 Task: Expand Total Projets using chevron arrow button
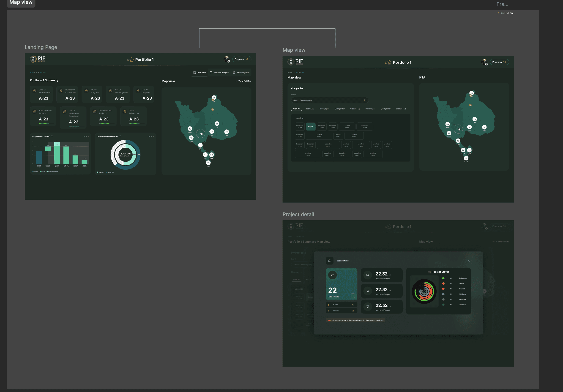[353, 296]
